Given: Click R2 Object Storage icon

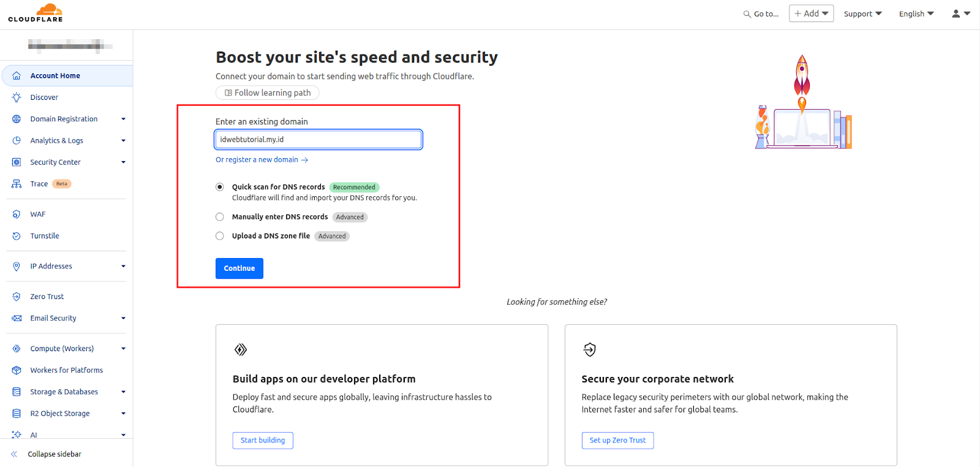Looking at the screenshot, I should click(x=17, y=414).
